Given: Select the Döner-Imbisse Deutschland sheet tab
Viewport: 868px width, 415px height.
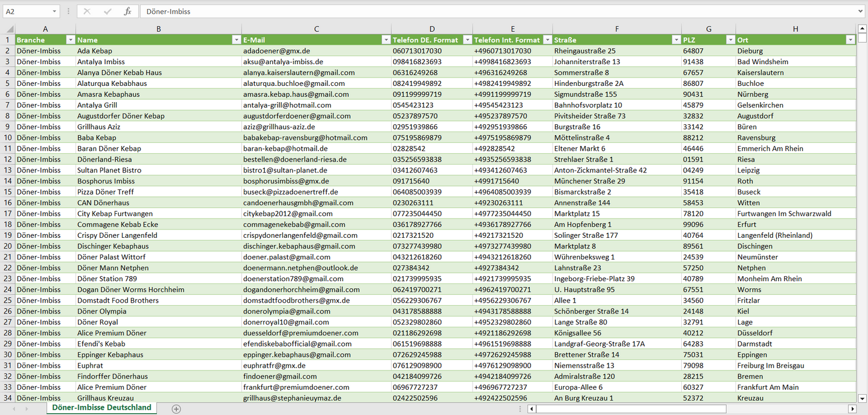Looking at the screenshot, I should (102, 408).
